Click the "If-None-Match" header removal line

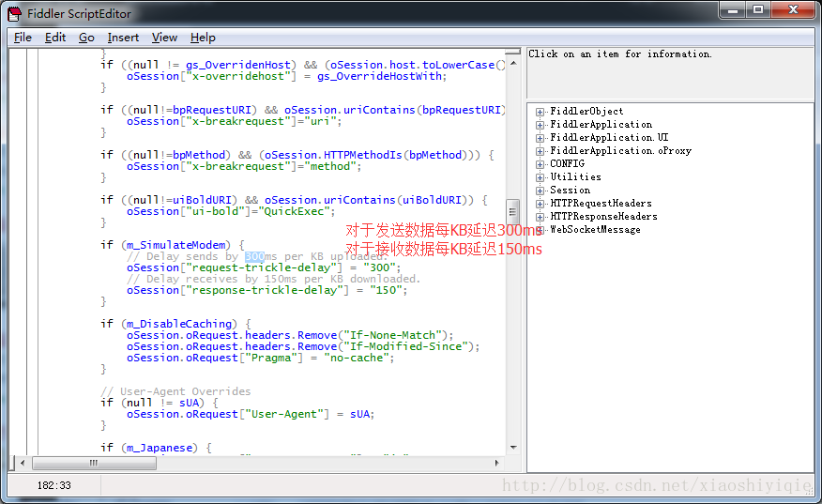click(x=290, y=335)
